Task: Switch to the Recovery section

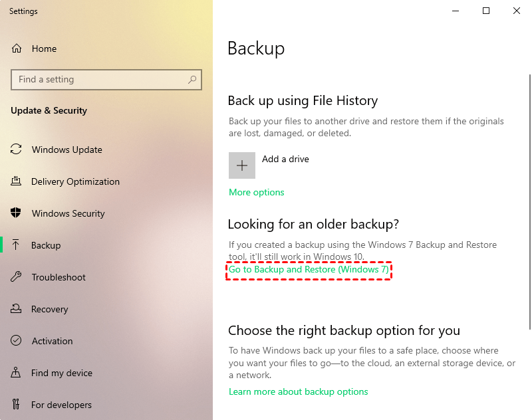Action: pyautogui.click(x=49, y=309)
